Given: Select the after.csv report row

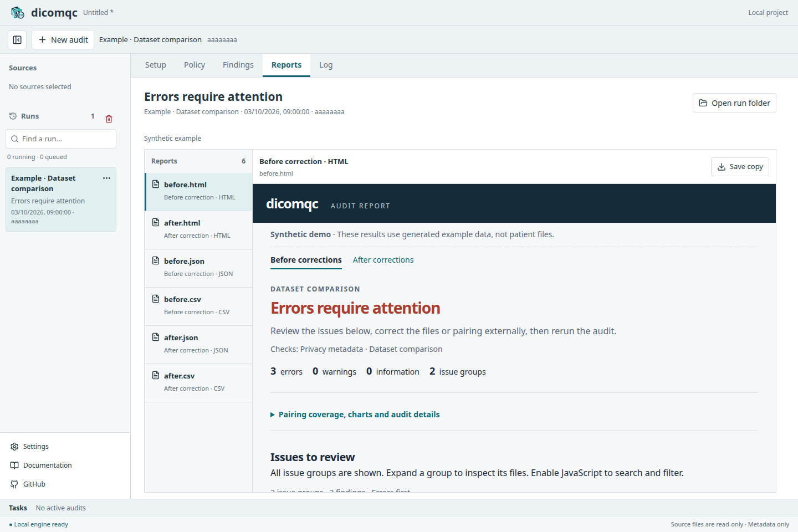Looking at the screenshot, I should [198, 383].
